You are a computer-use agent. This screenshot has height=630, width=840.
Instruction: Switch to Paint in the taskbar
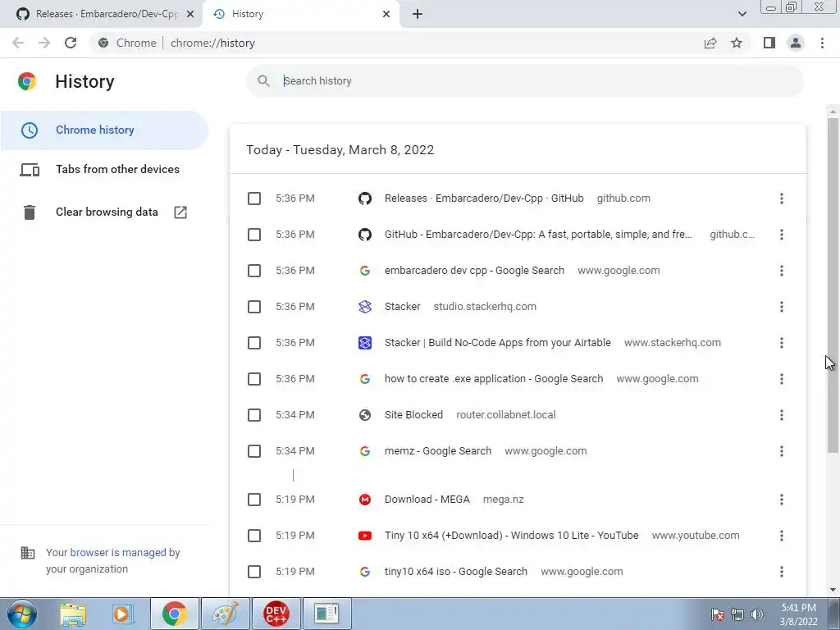point(225,614)
